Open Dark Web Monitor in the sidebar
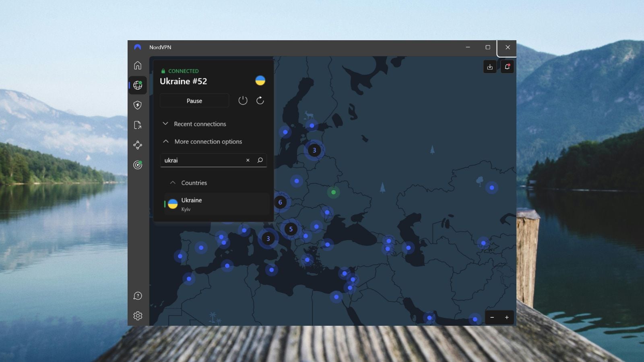 click(138, 165)
